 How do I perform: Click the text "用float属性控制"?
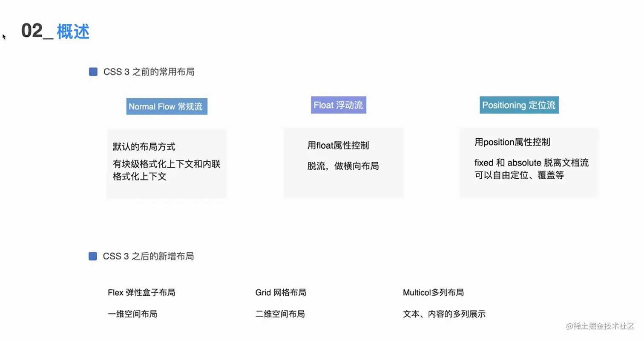[338, 146]
